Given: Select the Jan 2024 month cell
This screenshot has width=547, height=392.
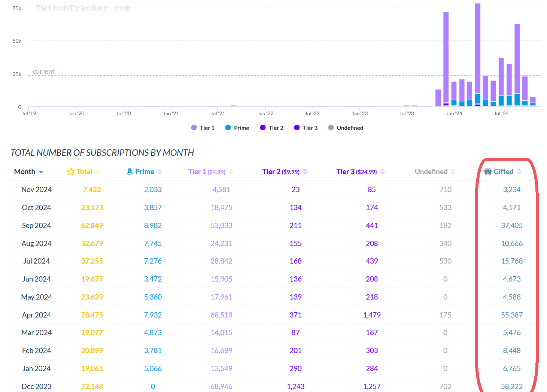Looking at the screenshot, I should pos(37,368).
